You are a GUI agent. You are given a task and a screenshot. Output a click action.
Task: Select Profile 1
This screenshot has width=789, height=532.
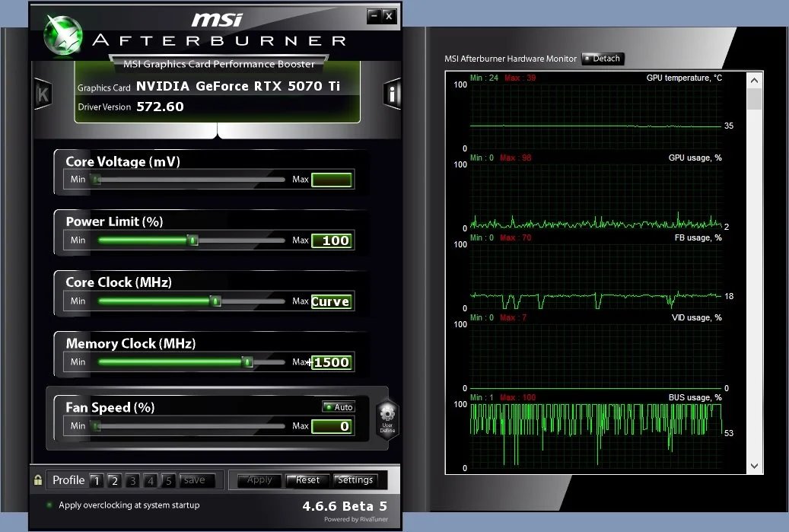(x=96, y=480)
